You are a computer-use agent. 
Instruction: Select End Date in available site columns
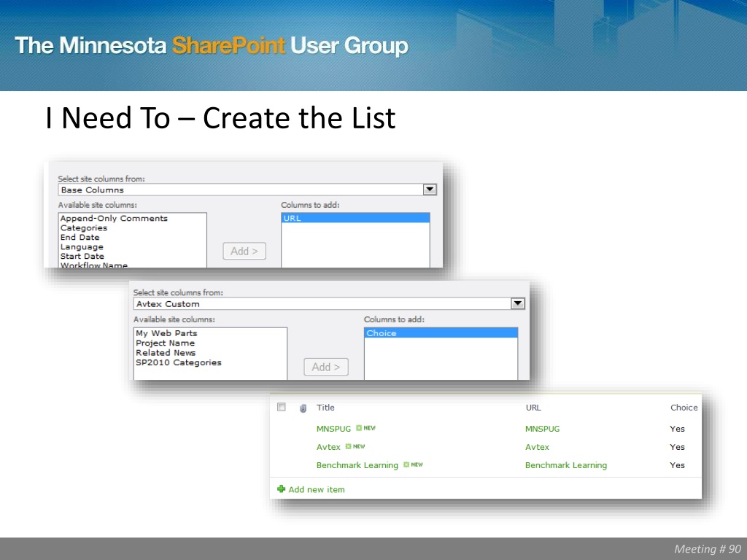80,237
